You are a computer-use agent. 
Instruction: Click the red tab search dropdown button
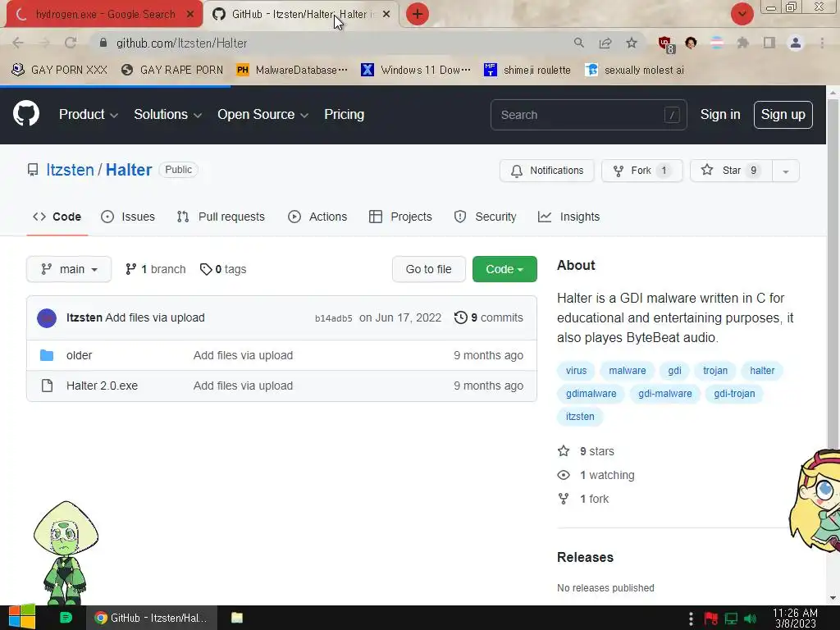[x=742, y=14]
